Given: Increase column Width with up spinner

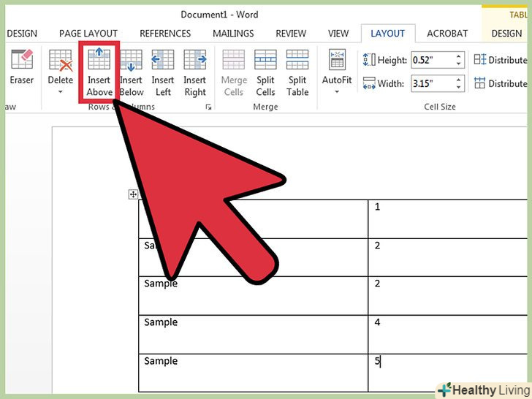Looking at the screenshot, I should click(459, 80).
